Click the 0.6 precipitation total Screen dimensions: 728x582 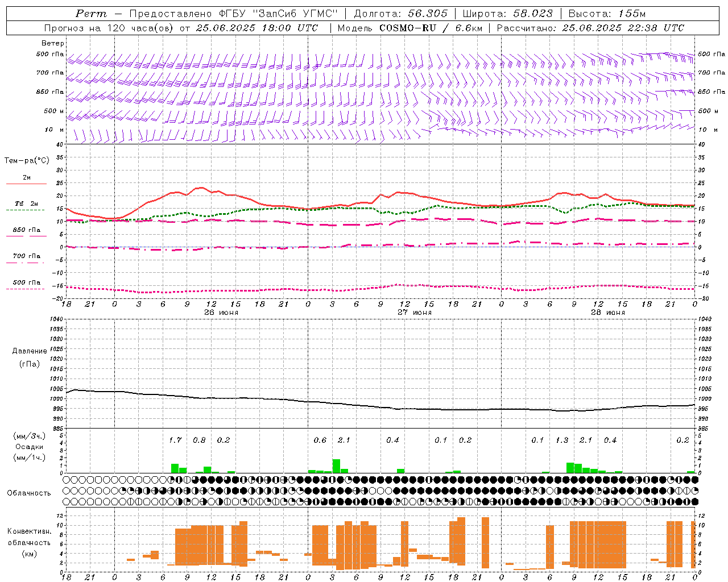(x=320, y=440)
